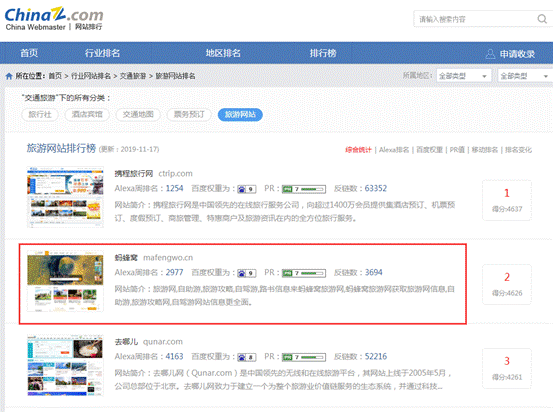Select the 票务预订 category pill
Image resolution: width=553 pixels, height=412 pixels.
tap(189, 114)
